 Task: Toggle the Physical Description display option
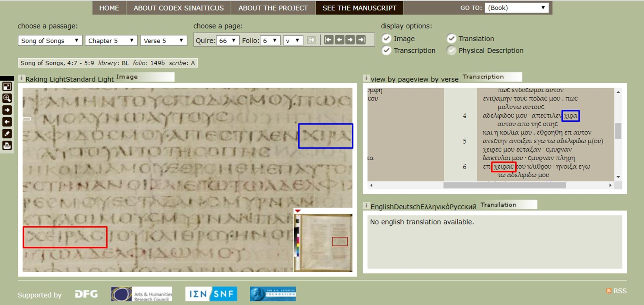pos(451,51)
